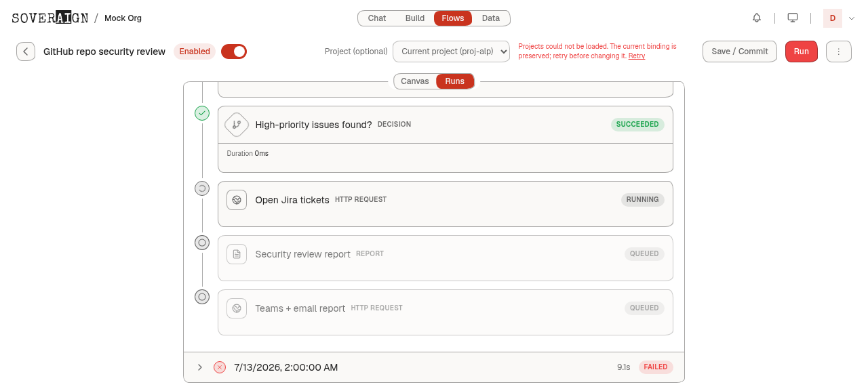Expand the account menu chevron

(x=852, y=18)
